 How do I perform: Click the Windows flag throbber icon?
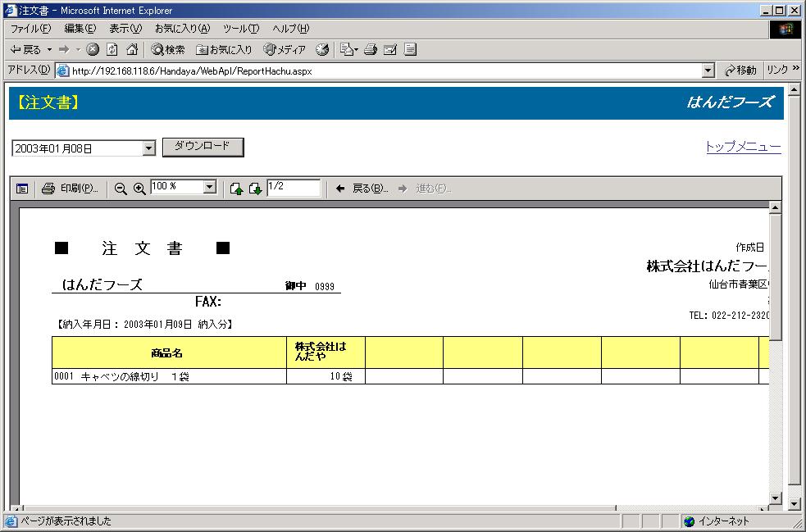785,30
